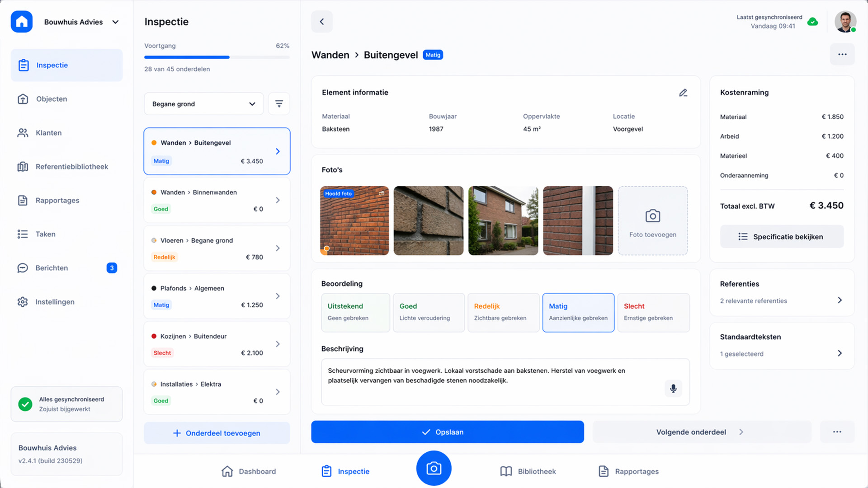Select the Slecht rating option

[653, 313]
